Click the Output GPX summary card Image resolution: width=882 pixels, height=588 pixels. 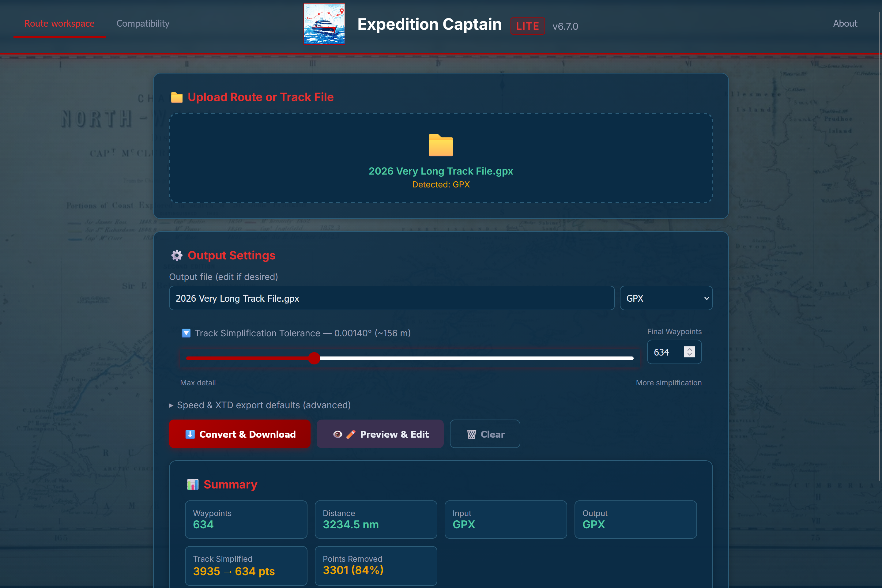click(635, 519)
